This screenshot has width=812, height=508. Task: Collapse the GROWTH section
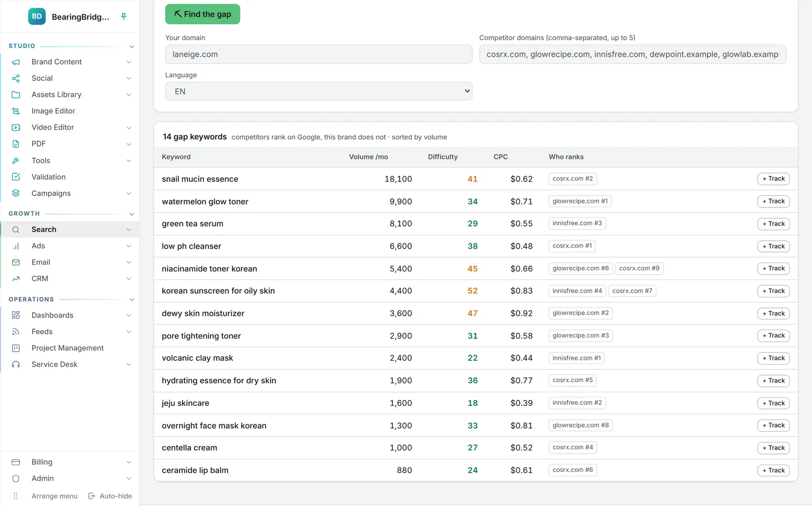click(132, 214)
